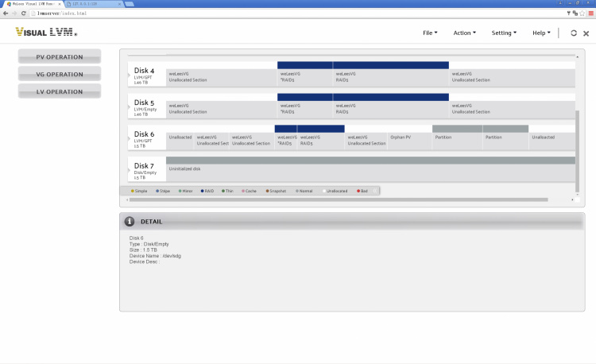Click the LV OPERATION button
This screenshot has width=596, height=364.
(x=60, y=91)
